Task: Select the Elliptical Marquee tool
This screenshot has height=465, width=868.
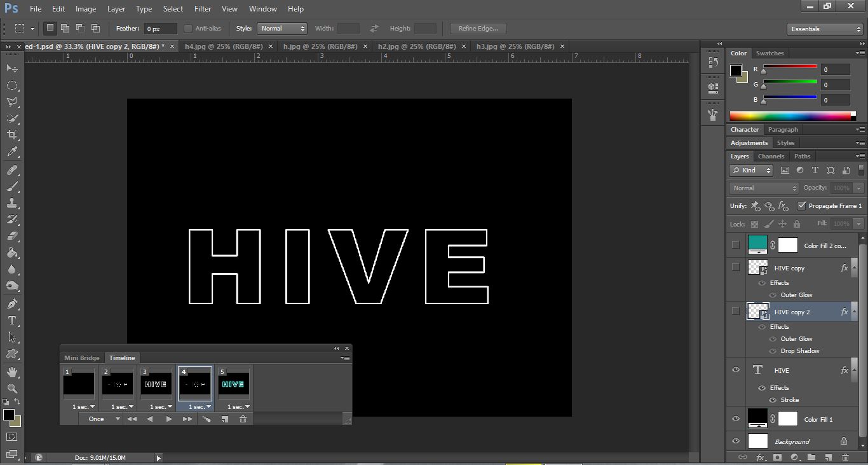Action: pyautogui.click(x=12, y=85)
